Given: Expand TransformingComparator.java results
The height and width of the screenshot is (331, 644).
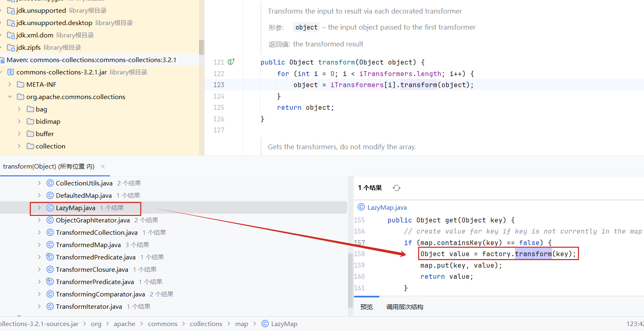Looking at the screenshot, I should [39, 294].
